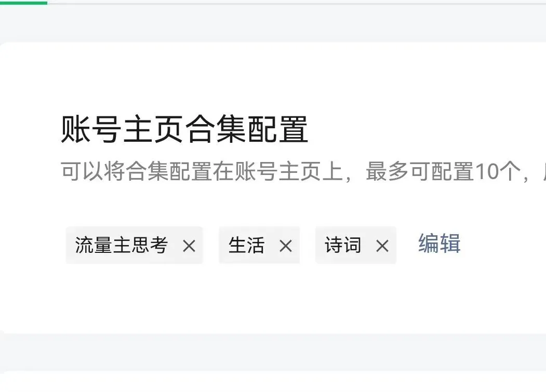Image resolution: width=546 pixels, height=392 pixels.
Task: Select the 诗词 tag label
Action: point(343,245)
